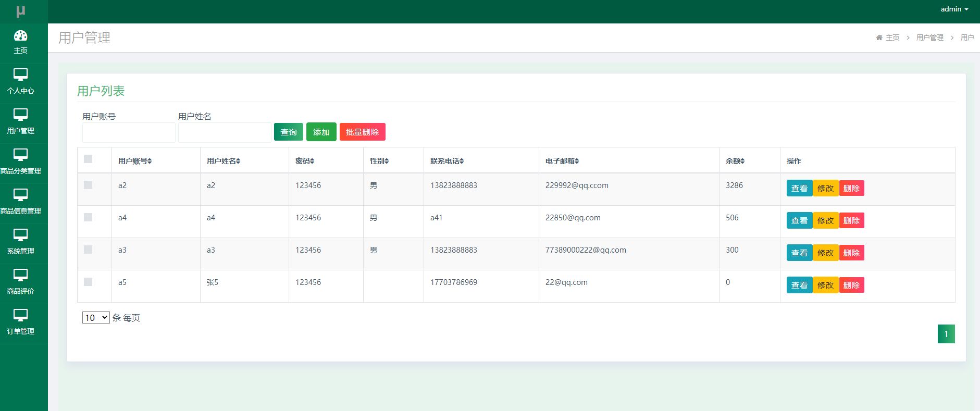This screenshot has height=411, width=980.
Task: Click email 77389000222@qq.com cell
Action: pos(586,250)
